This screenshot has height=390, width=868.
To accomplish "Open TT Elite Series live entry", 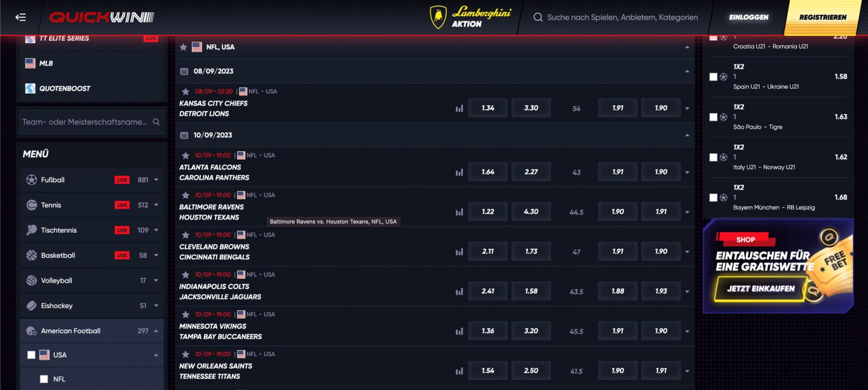I will 92,40.
